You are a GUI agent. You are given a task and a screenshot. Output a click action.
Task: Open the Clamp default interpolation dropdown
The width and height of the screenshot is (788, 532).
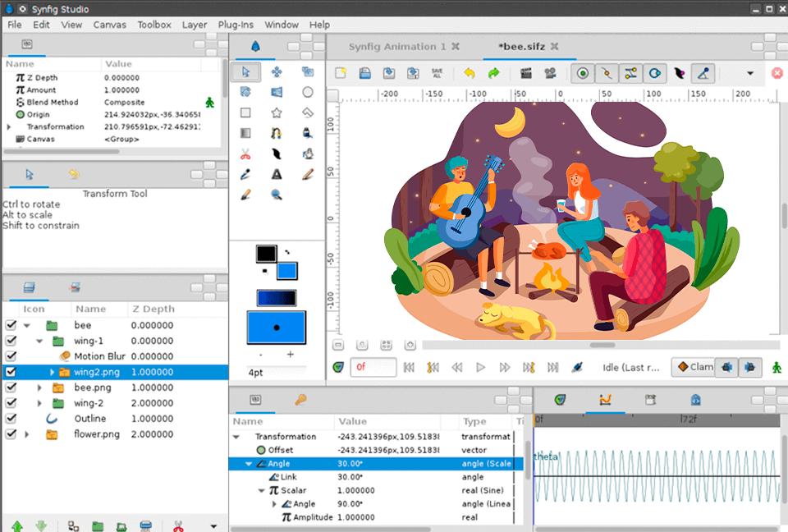(694, 367)
